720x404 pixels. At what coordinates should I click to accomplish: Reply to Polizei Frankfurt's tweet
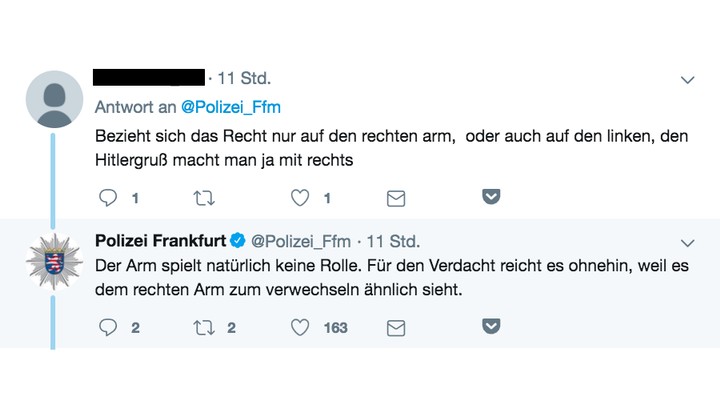108,327
